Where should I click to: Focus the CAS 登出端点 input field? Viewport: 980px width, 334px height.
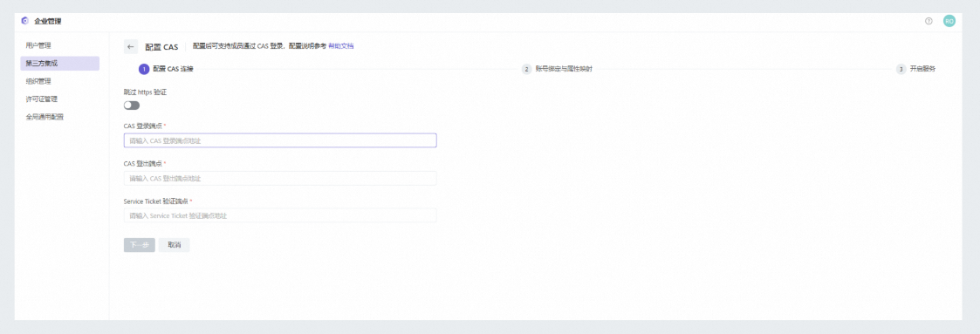[280, 179]
